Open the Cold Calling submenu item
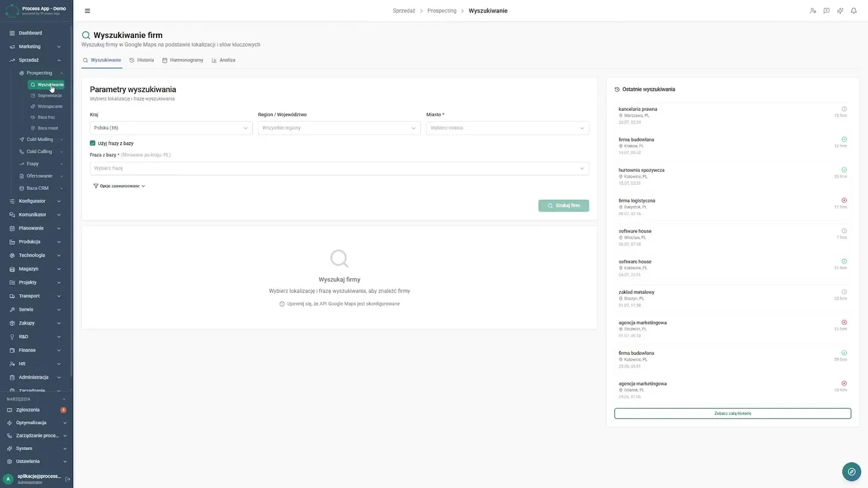The width and height of the screenshot is (868, 488). click(x=40, y=152)
